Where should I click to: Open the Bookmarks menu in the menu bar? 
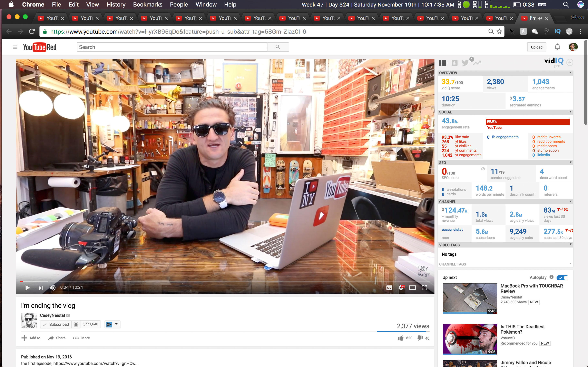147,5
